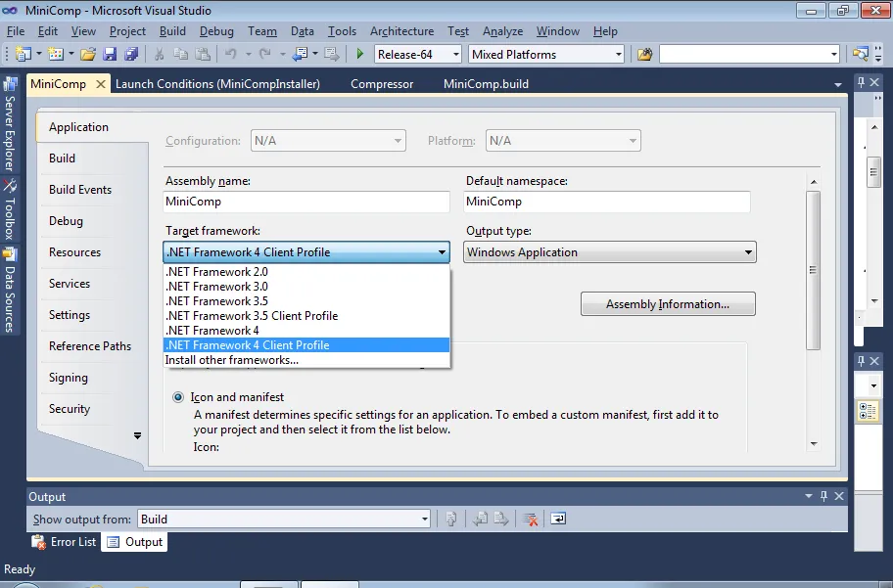Click property page scrollbar up arrow
The image size is (893, 588).
coord(814,182)
